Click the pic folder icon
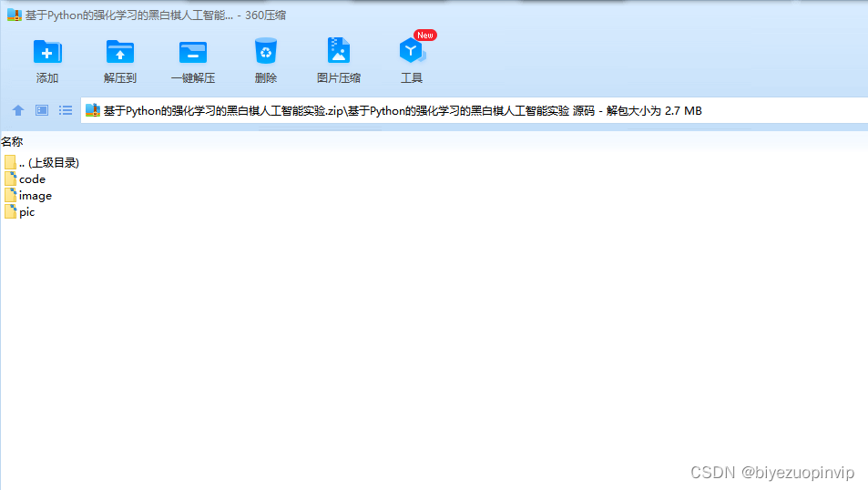 (11, 211)
